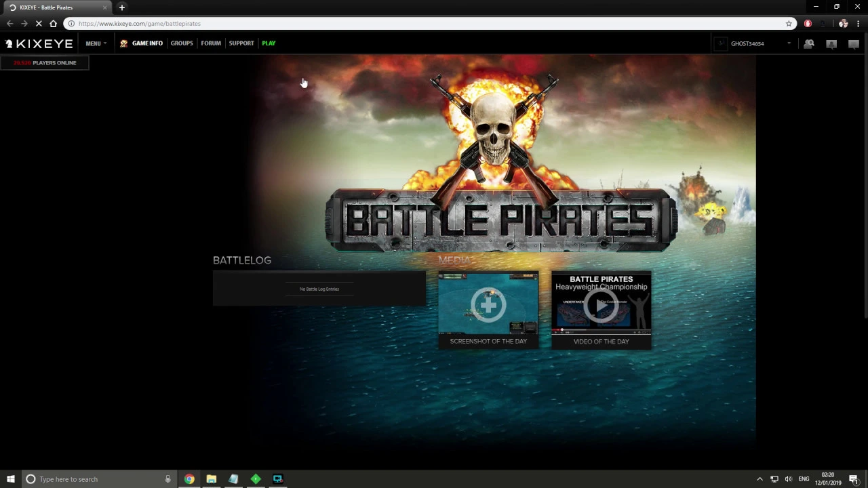
Task: Click the Battle Pirates logo banner
Action: tap(501, 220)
